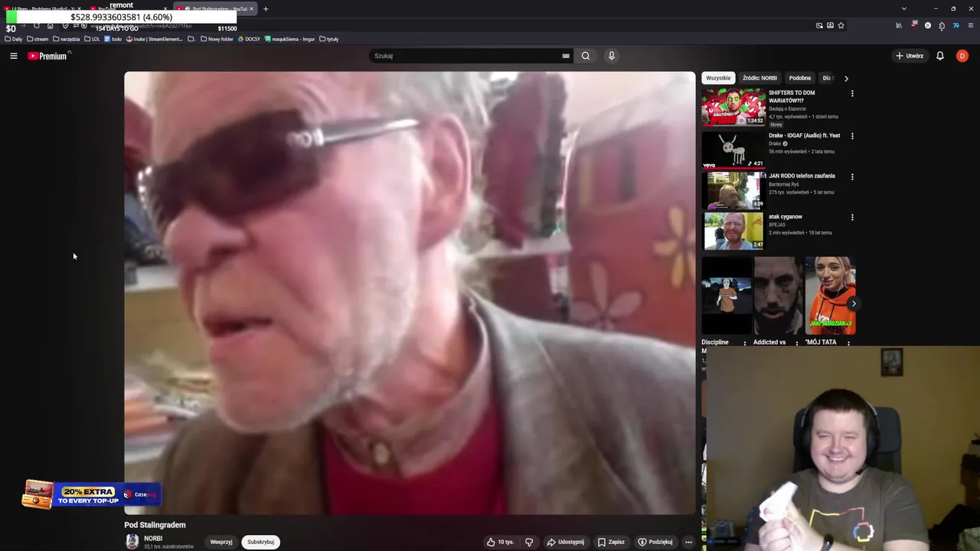Open the YouTube guide hamburger menu

[13, 56]
